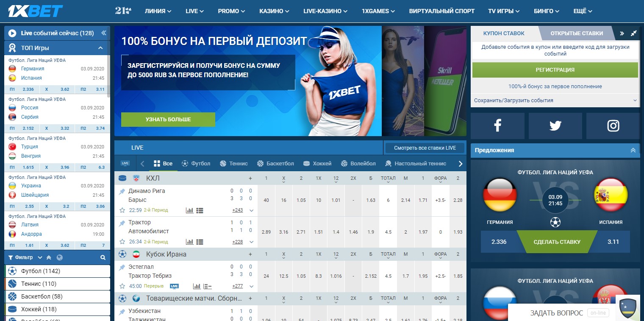Click the shield badge icon at bottom right
644x321 pixels.
628,308
